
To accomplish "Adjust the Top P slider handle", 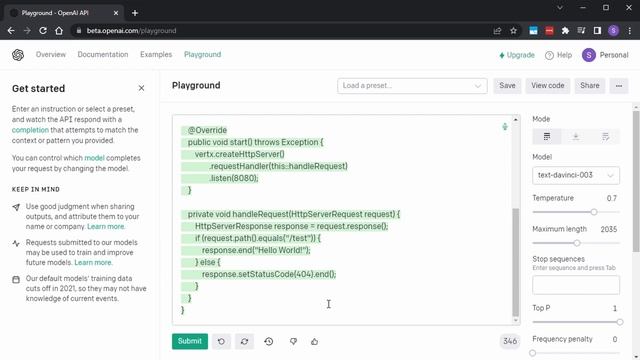I will tap(620, 322).
